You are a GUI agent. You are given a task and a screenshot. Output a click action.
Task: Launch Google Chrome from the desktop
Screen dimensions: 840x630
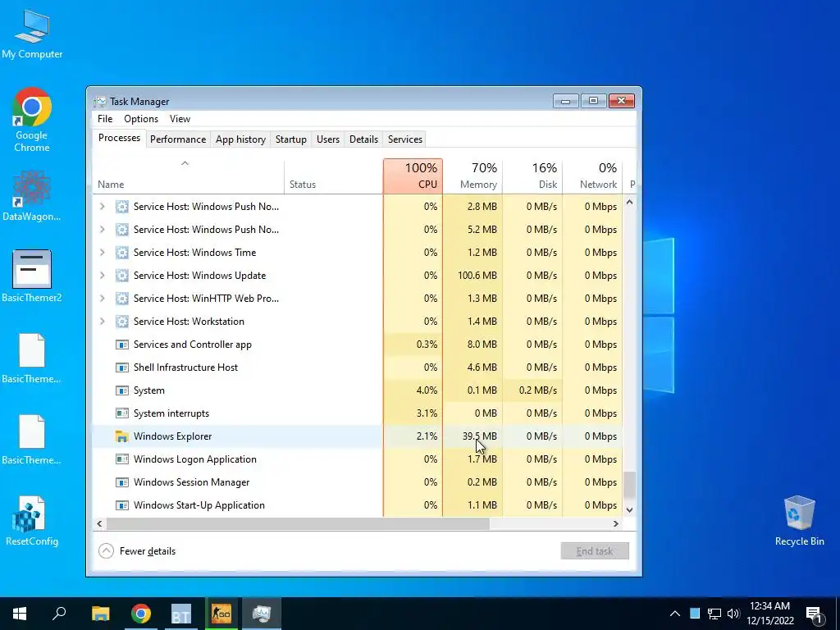(x=32, y=120)
